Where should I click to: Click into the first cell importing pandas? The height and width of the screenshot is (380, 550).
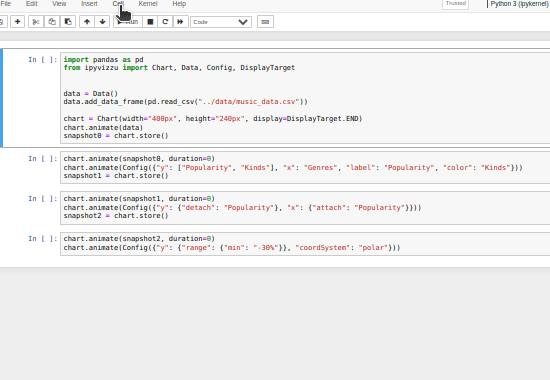pos(305,98)
